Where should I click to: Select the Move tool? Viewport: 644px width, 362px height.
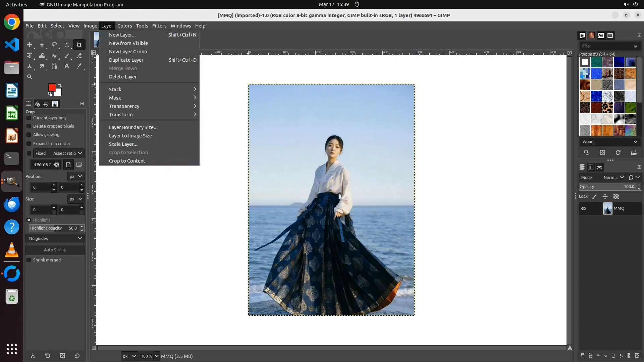[30, 45]
